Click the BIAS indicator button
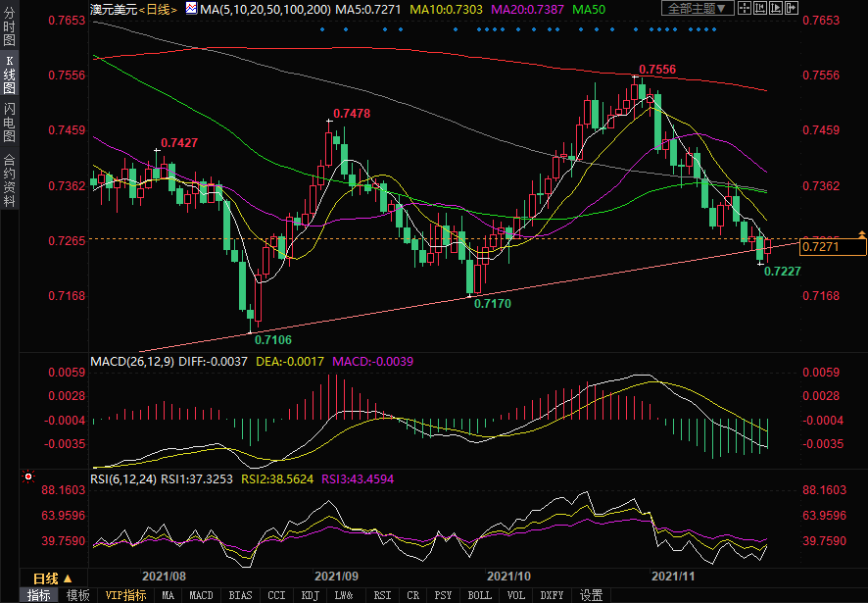This screenshot has width=868, height=603. 240,595
